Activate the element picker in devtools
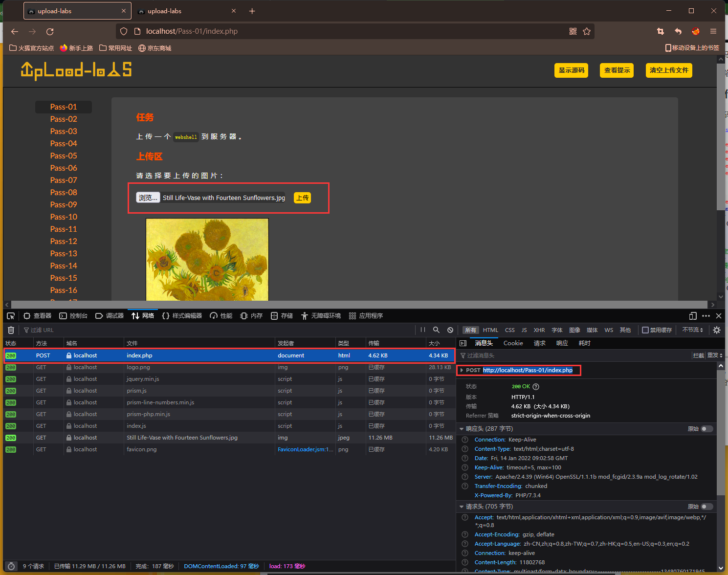The width and height of the screenshot is (728, 575). (11, 316)
